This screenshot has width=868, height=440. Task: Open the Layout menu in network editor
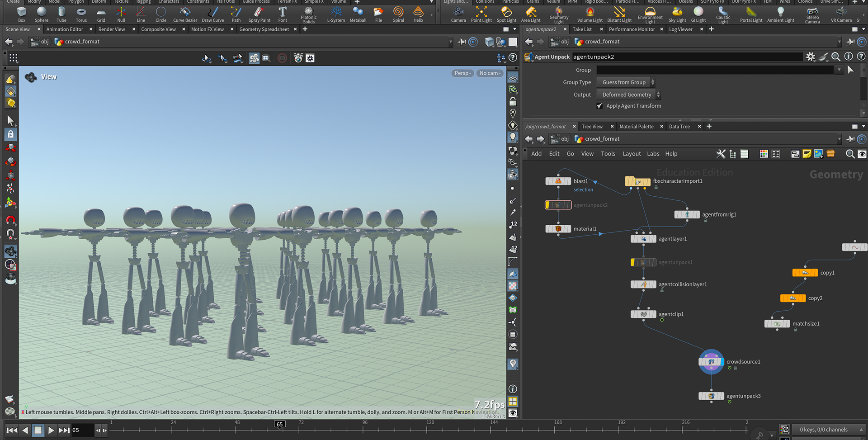[x=632, y=154]
